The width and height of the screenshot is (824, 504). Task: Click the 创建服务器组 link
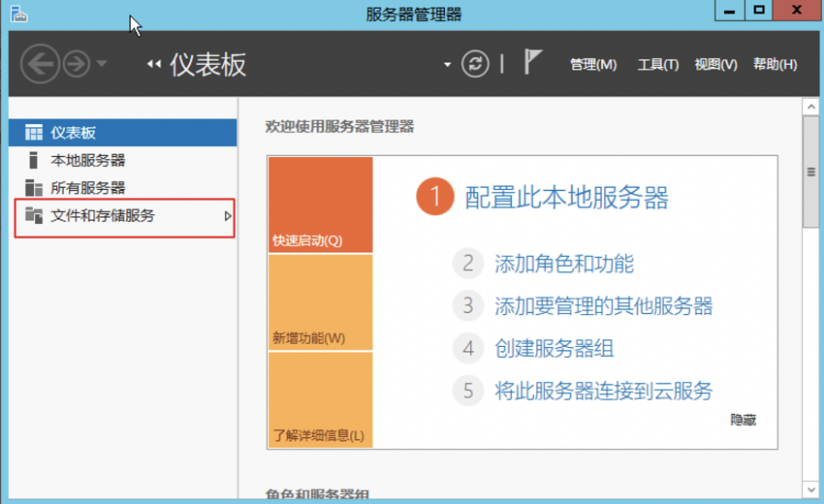pos(554,348)
